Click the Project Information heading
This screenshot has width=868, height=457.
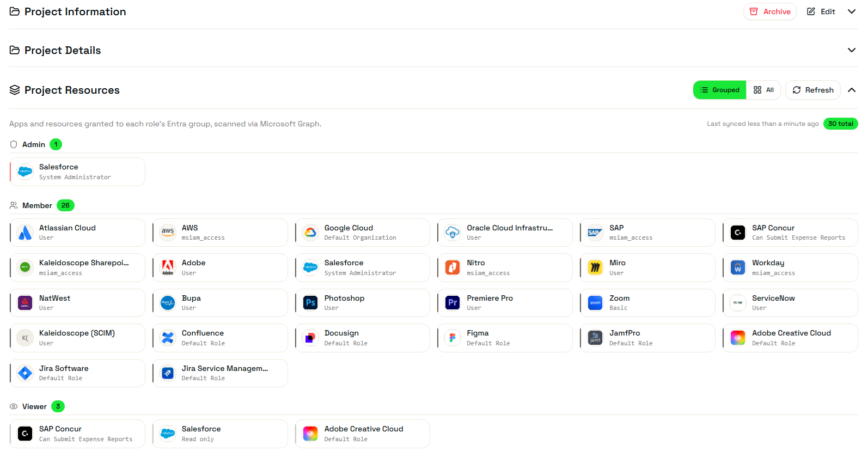point(75,11)
